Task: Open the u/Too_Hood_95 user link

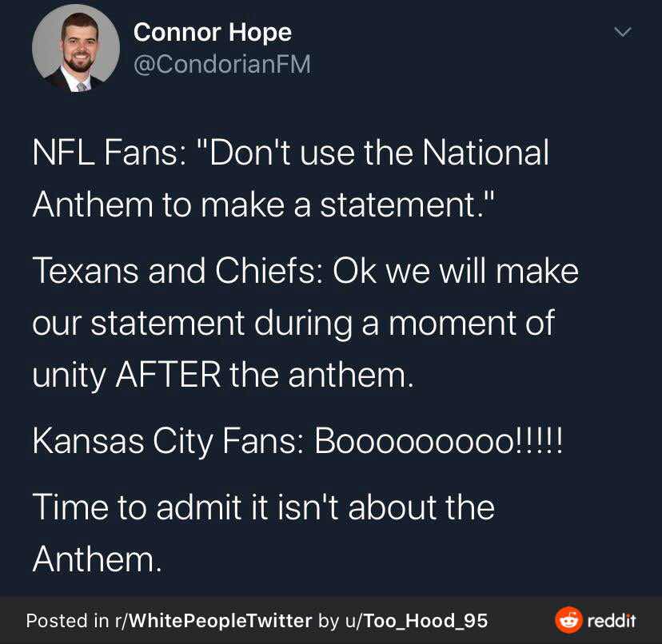Action: 417,620
